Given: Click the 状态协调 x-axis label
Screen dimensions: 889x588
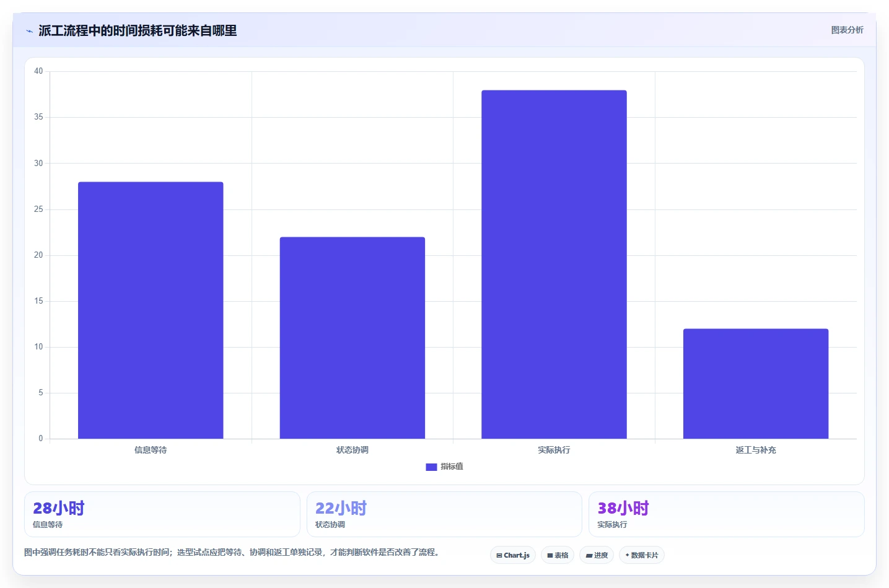Looking at the screenshot, I should point(353,450).
